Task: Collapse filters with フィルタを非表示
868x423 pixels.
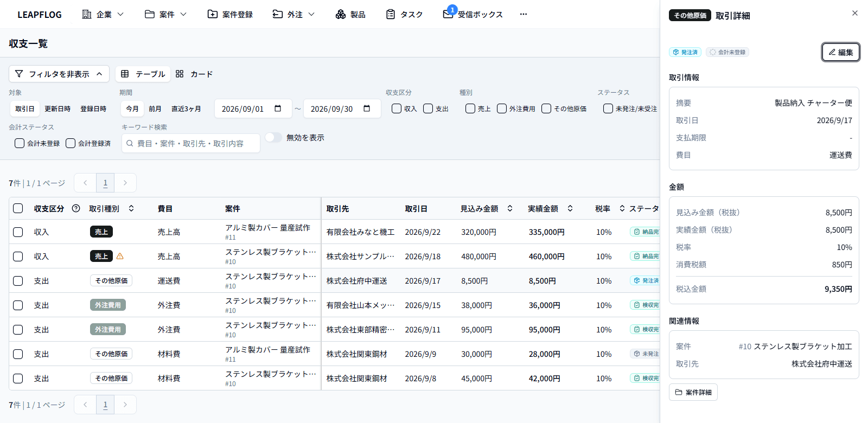Action: tap(59, 74)
